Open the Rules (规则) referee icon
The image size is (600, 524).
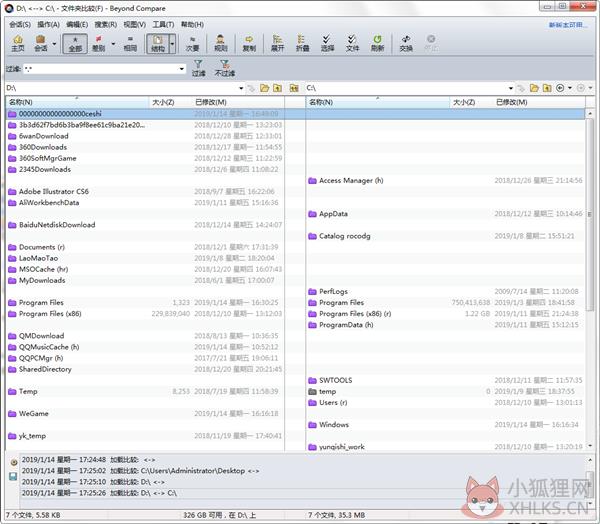[x=220, y=44]
